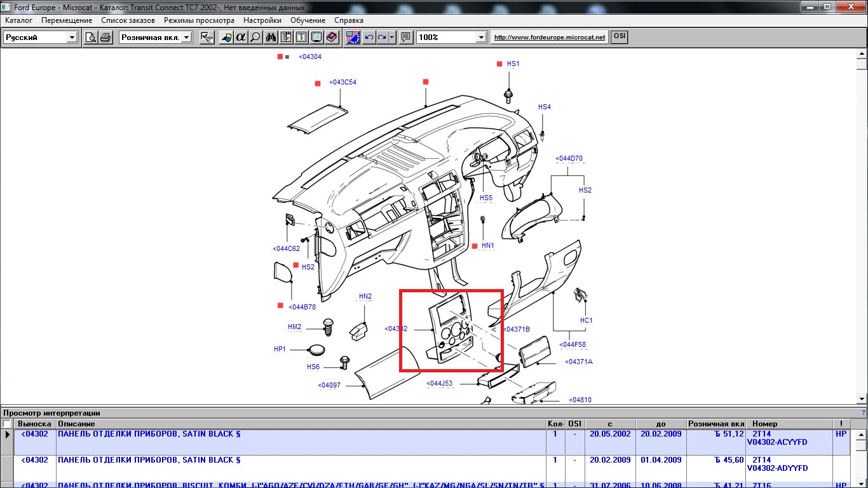
Task: Click the HC1 clip callout label
Action: coord(586,321)
